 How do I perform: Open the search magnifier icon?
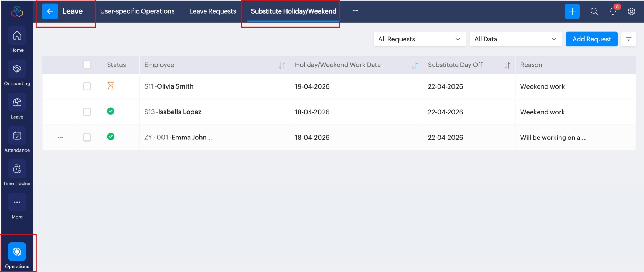[x=594, y=11]
